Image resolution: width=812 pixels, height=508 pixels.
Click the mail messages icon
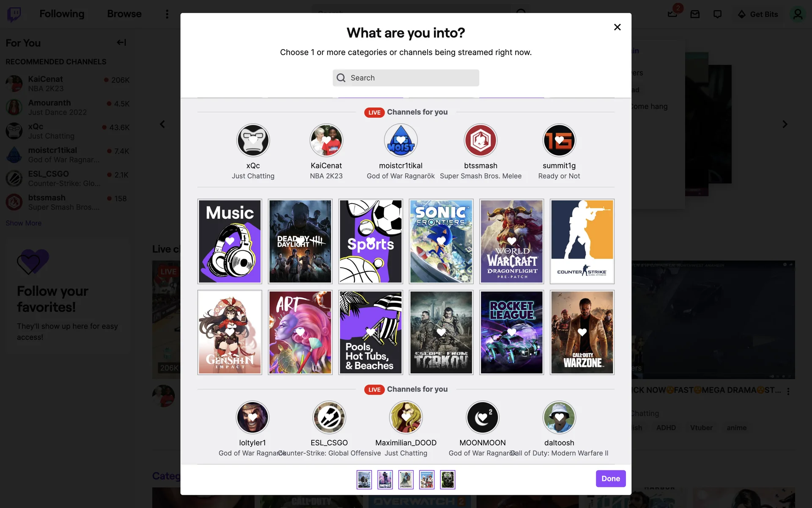tap(695, 14)
